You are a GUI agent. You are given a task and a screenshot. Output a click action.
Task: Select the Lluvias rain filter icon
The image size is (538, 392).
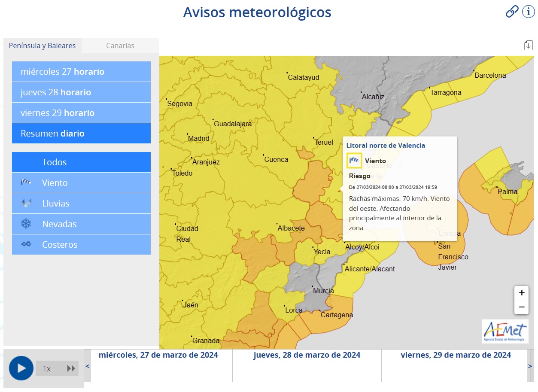(x=26, y=203)
